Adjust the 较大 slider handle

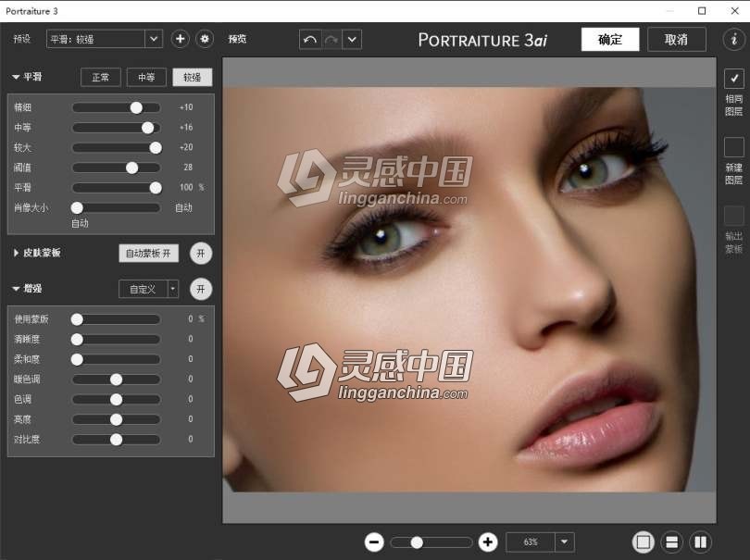tap(156, 148)
